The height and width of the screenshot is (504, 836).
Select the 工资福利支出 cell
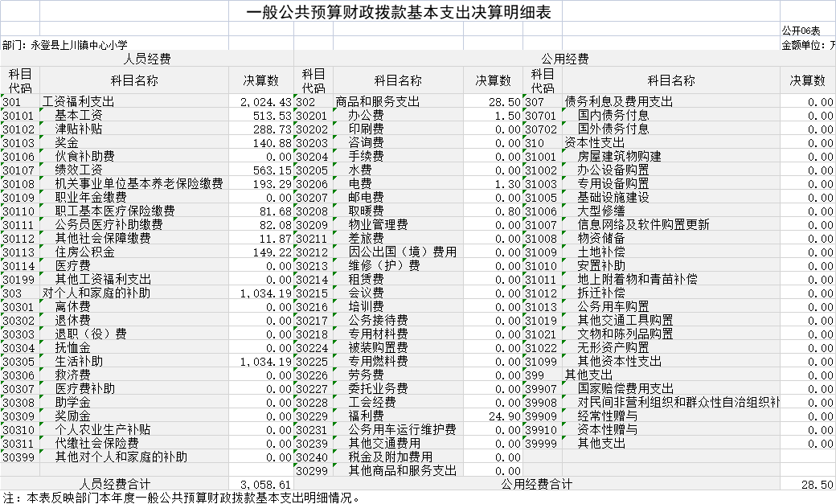pyautogui.click(x=79, y=102)
